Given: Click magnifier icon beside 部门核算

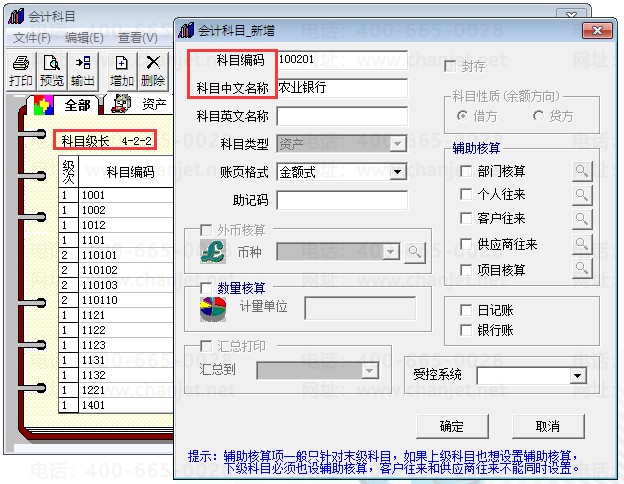Looking at the screenshot, I should pos(582,171).
